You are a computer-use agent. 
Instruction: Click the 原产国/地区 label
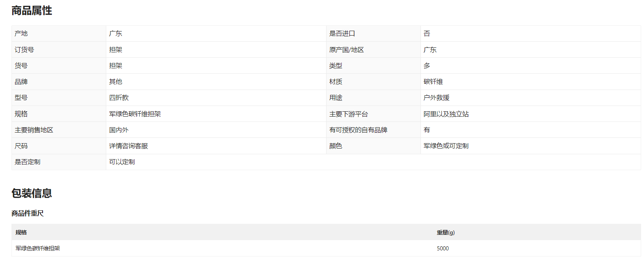[x=346, y=50]
